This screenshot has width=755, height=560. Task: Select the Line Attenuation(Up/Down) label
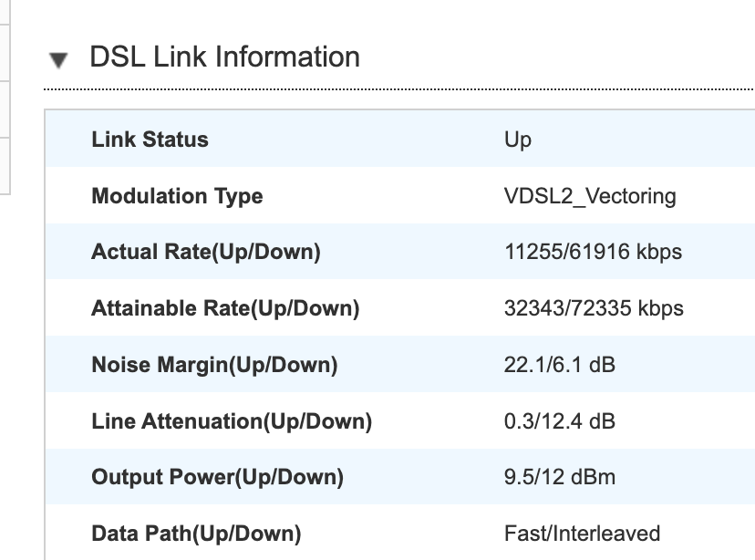coord(232,421)
